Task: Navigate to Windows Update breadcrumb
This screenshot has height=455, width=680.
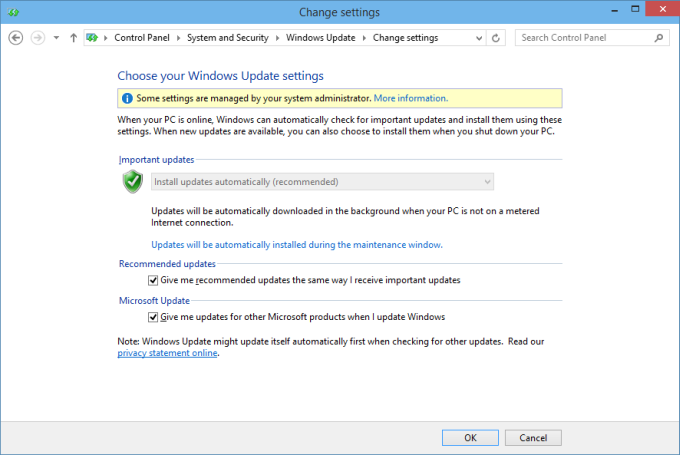Action: tap(320, 38)
